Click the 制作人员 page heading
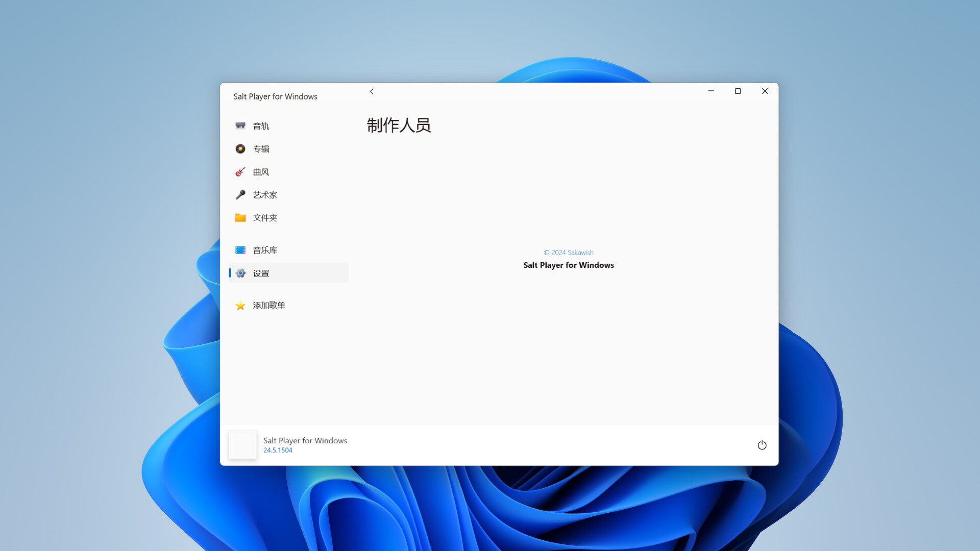This screenshot has width=980, height=551. pyautogui.click(x=399, y=126)
